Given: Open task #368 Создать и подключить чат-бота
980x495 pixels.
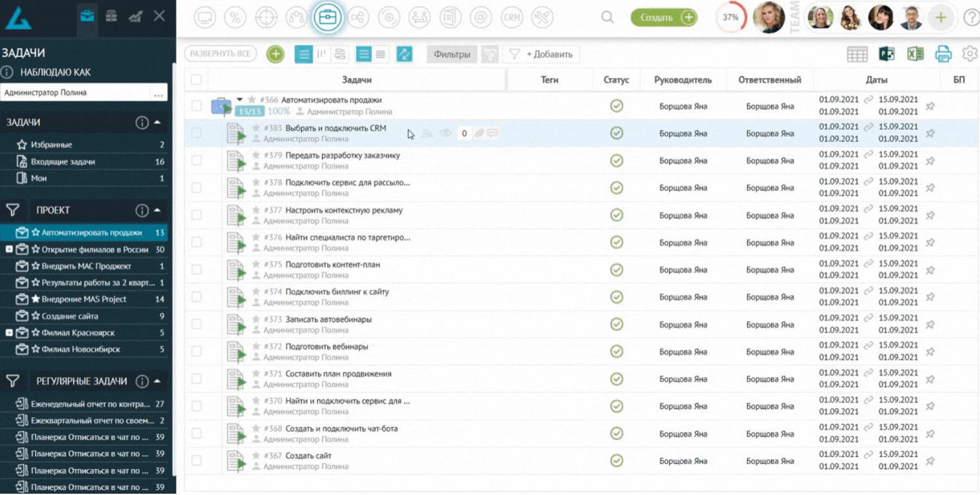Looking at the screenshot, I should (341, 429).
